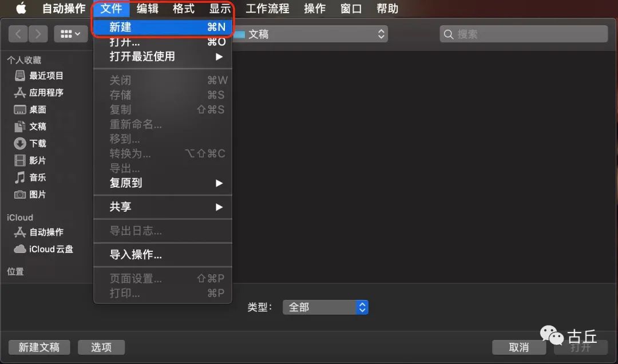Click the 应用程序 app icon
Screen dimensions: 618x364
coord(19,92)
